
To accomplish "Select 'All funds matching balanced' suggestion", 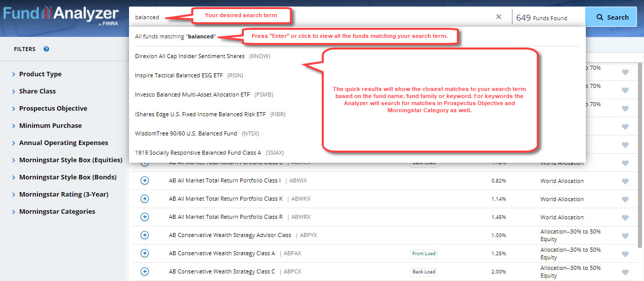I will click(x=175, y=36).
